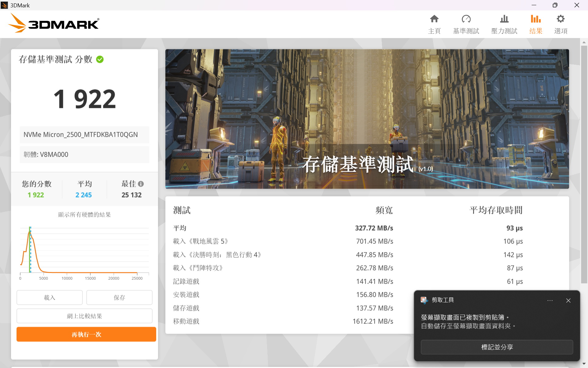The width and height of the screenshot is (588, 368).
Task: Open the Results (结果) bar icon
Action: [536, 19]
